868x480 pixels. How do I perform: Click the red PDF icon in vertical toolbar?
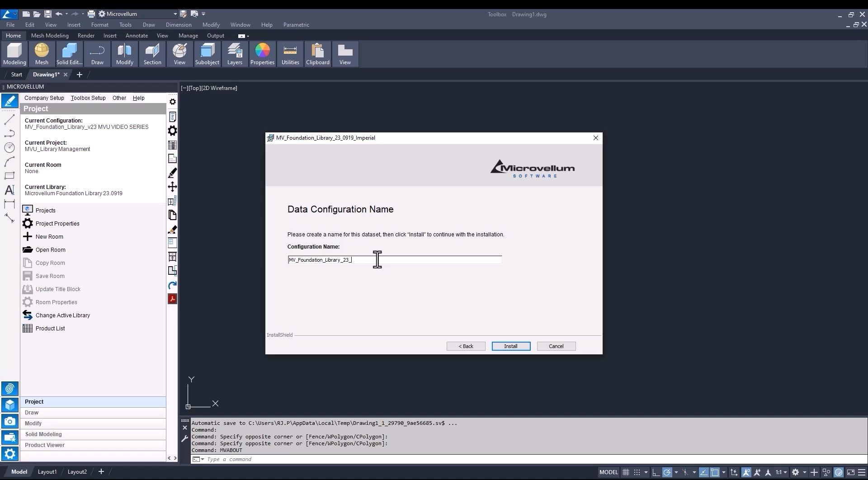pos(172,299)
